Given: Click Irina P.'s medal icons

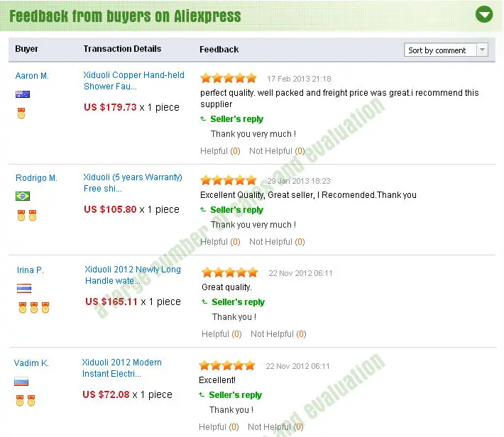Looking at the screenshot, I should click(x=34, y=307).
